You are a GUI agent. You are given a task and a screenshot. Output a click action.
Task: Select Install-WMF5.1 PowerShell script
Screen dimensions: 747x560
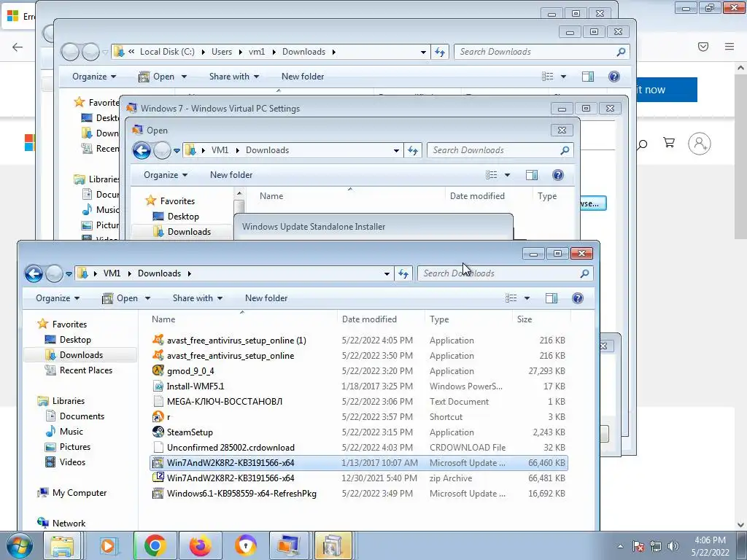pyautogui.click(x=196, y=386)
